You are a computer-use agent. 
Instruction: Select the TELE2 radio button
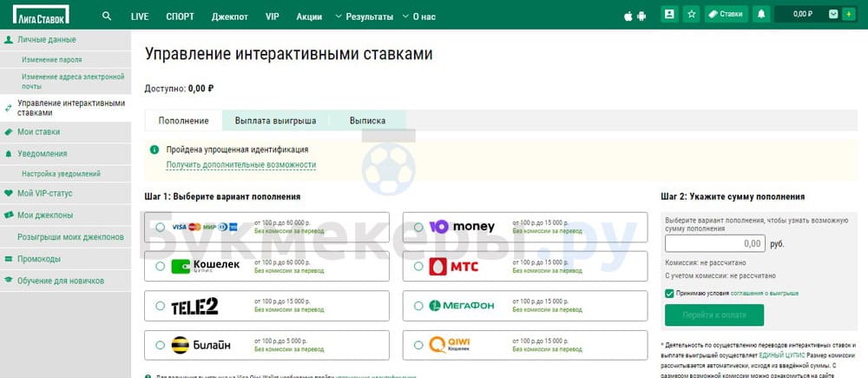coord(160,305)
